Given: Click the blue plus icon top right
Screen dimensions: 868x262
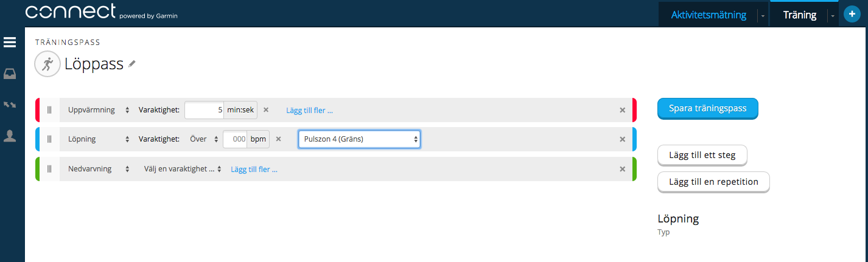Looking at the screenshot, I should click(x=851, y=15).
